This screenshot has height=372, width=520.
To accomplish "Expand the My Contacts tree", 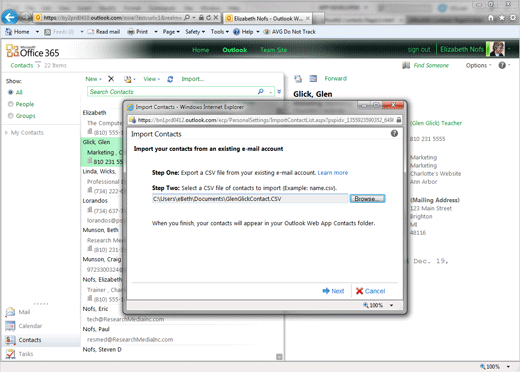I will 6,133.
